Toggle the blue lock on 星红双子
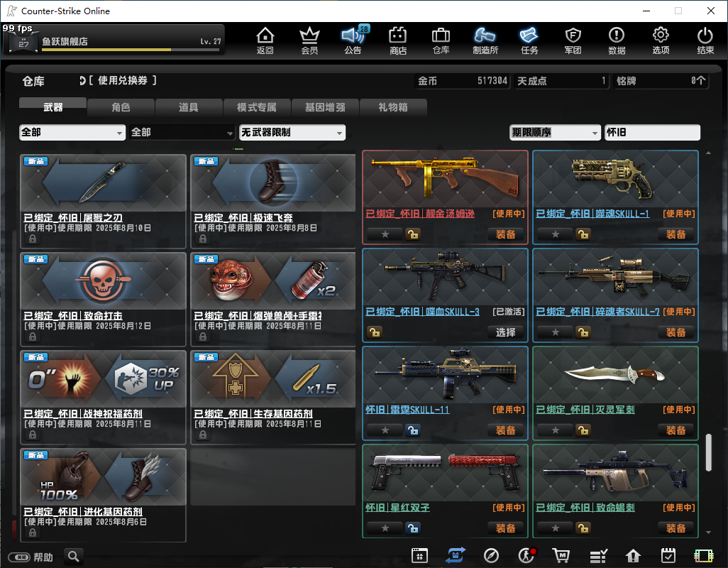 pyautogui.click(x=412, y=528)
